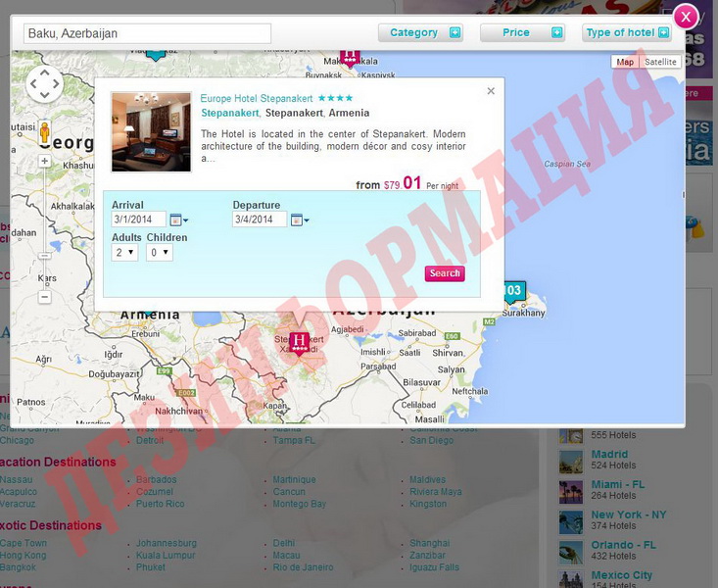Open the Adults count dropdown
This screenshot has height=588, width=718.
pos(124,253)
